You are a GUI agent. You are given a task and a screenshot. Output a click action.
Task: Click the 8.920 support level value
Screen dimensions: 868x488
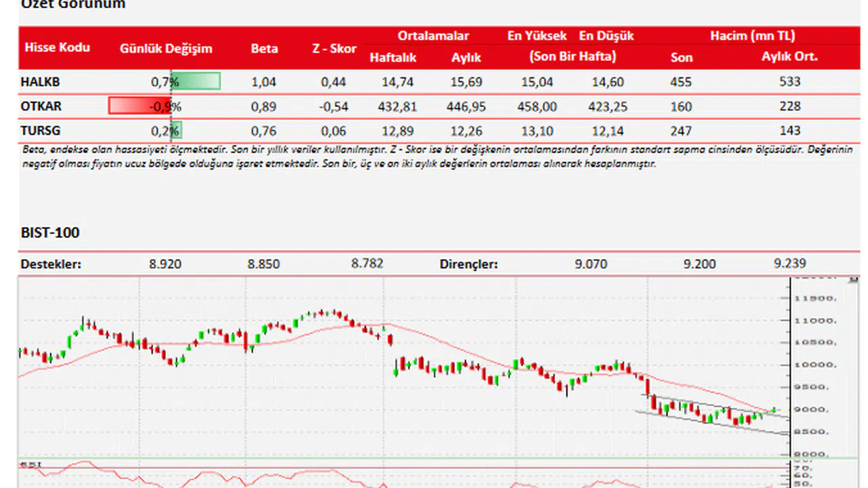pyautogui.click(x=165, y=264)
